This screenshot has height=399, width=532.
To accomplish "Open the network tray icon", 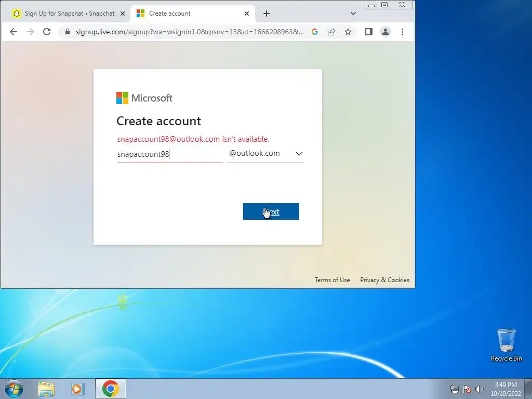I will coord(454,389).
